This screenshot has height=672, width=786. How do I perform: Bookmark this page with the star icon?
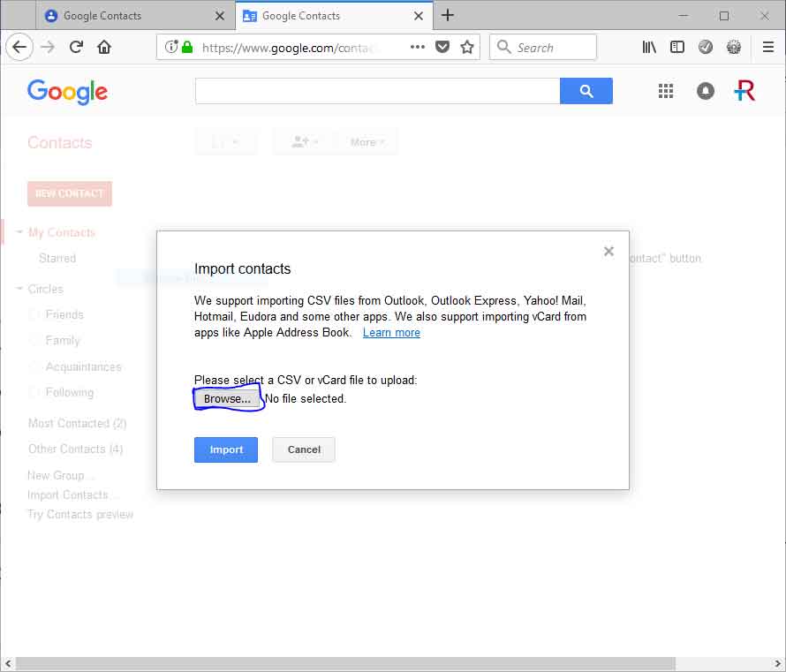pos(467,47)
